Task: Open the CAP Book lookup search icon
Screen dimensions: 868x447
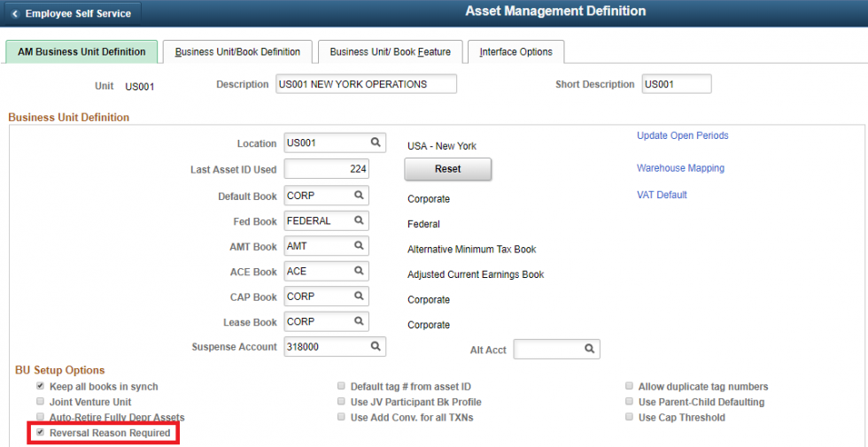Action: coord(360,297)
